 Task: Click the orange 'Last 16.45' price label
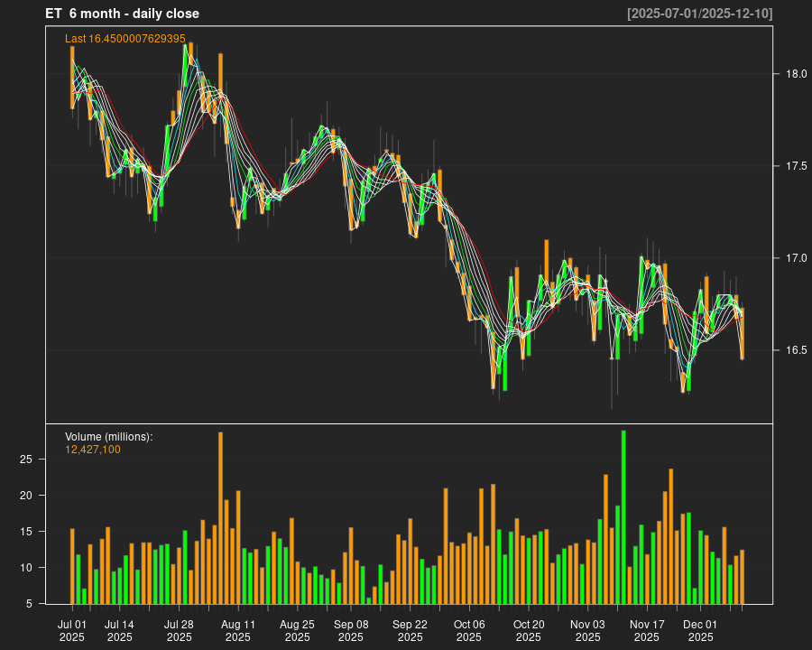coord(125,39)
